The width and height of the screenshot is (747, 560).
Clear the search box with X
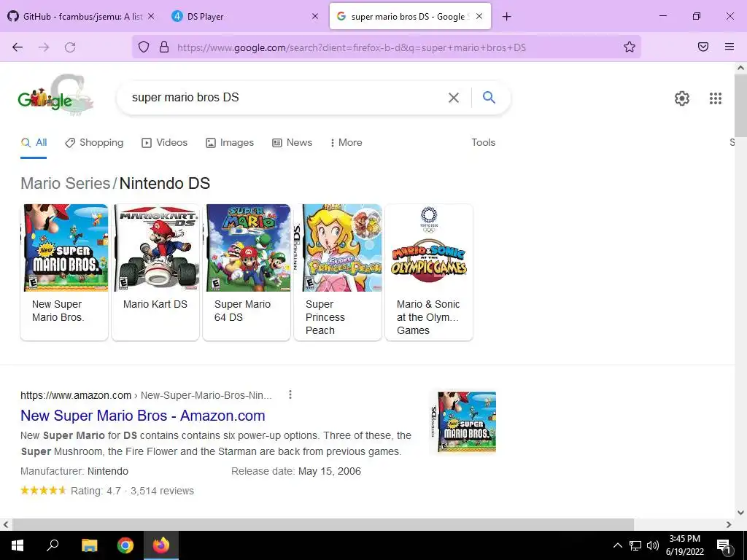pos(454,98)
